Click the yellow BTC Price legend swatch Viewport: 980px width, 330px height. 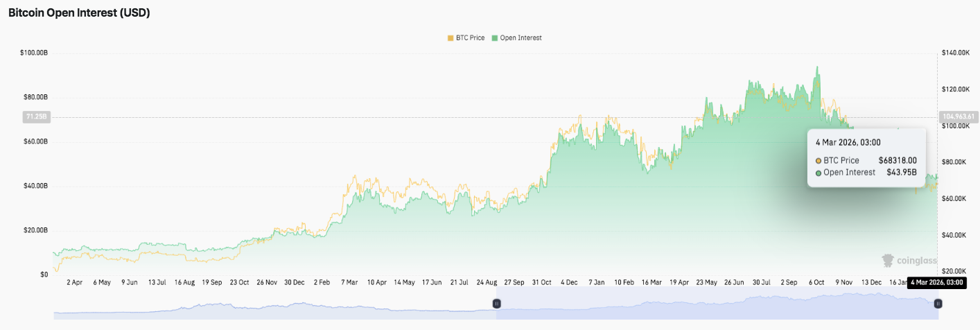(x=451, y=37)
